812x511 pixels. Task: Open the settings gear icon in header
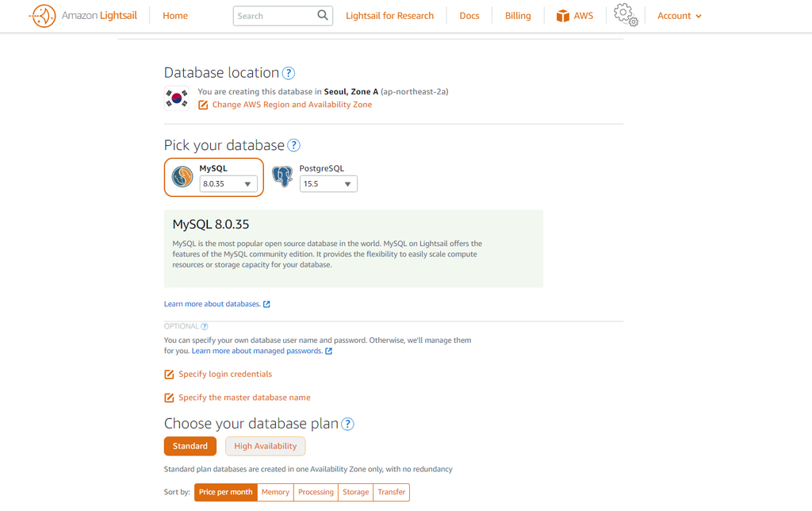tap(626, 14)
